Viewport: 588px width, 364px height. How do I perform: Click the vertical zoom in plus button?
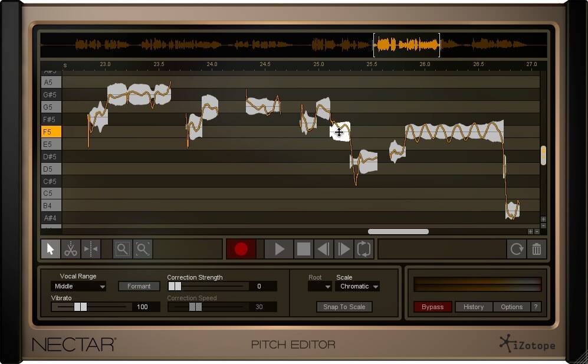tap(543, 219)
